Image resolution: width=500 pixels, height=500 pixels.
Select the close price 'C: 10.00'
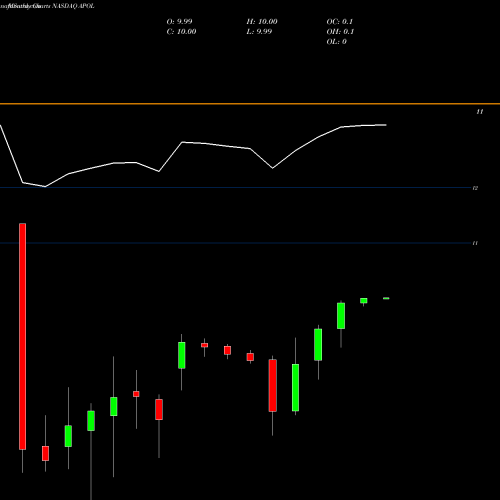[181, 32]
